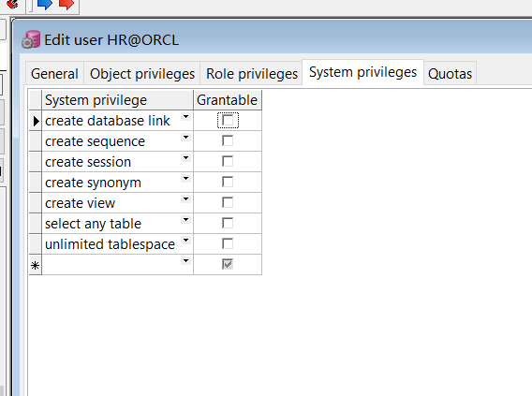Open the Quotas tab

click(450, 74)
